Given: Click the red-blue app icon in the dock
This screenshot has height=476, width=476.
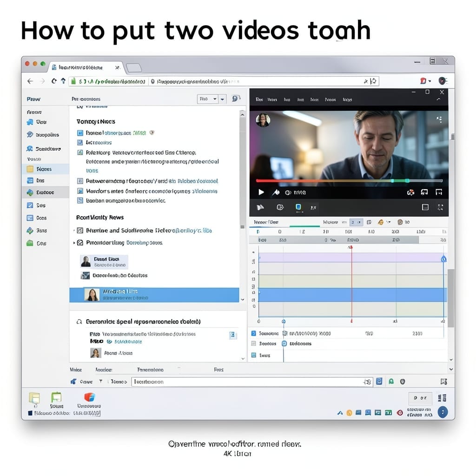Looking at the screenshot, I should click(90, 397).
